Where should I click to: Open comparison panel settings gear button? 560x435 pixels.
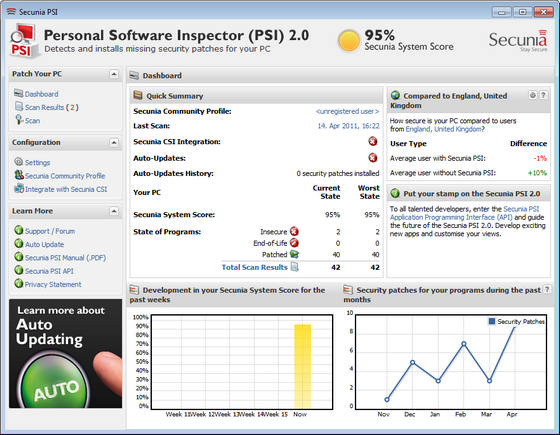[532, 95]
